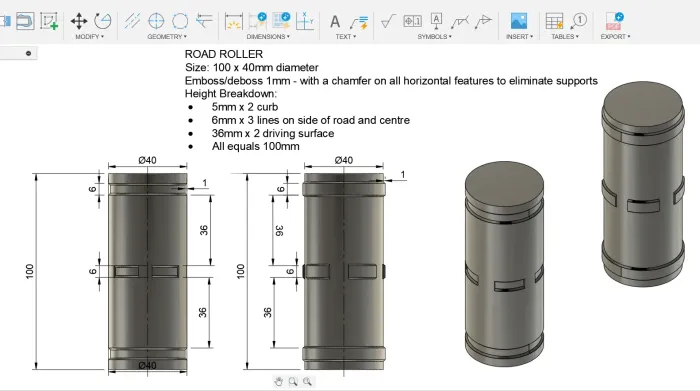The height and width of the screenshot is (391, 700).
Task: Open the EXPORT dropdown menu
Action: coord(615,37)
